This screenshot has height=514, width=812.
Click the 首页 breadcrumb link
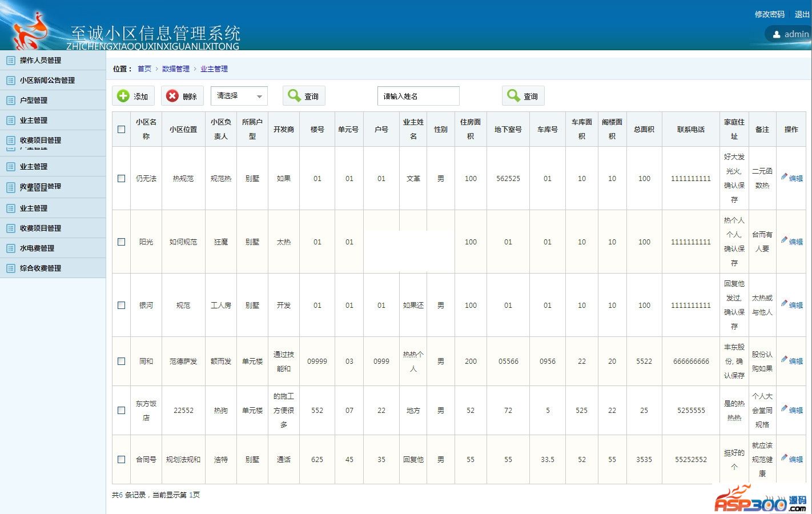[x=144, y=69]
